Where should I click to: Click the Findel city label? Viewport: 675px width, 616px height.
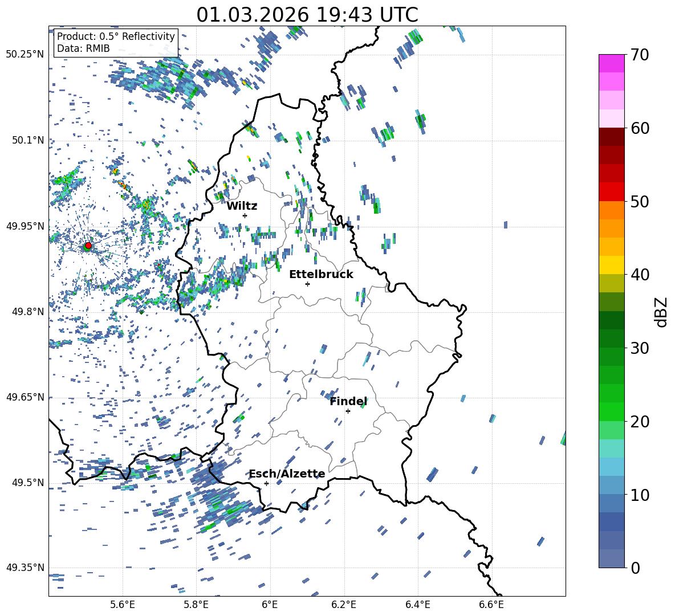click(x=348, y=401)
